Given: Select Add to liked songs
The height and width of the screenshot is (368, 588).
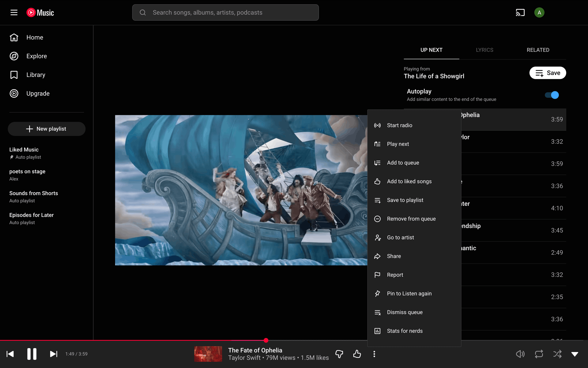Looking at the screenshot, I should click(414, 181).
